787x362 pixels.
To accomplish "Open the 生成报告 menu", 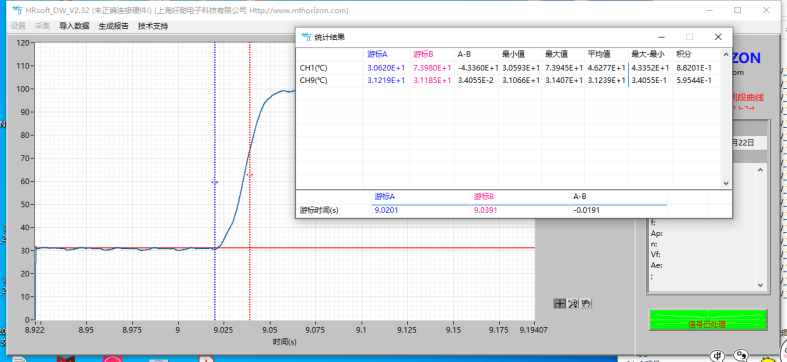I will (113, 26).
